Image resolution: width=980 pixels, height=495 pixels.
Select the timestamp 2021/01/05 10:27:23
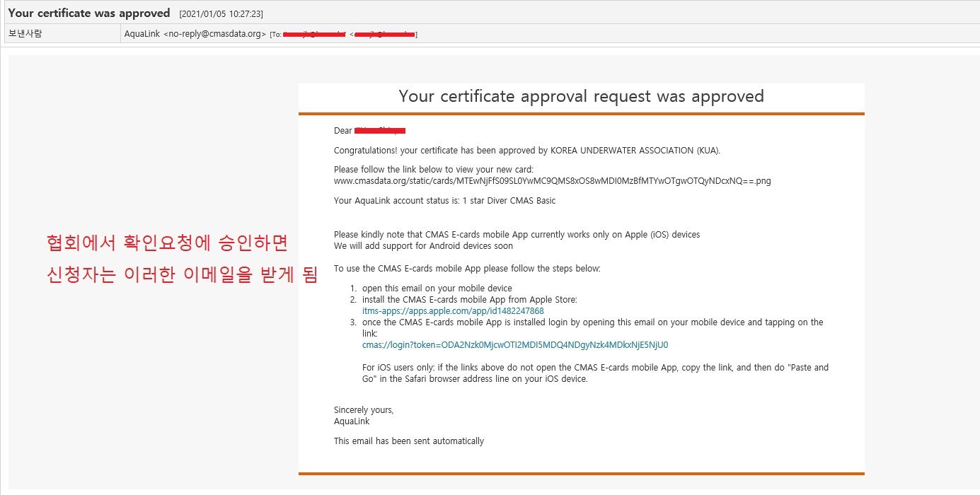pos(221,13)
